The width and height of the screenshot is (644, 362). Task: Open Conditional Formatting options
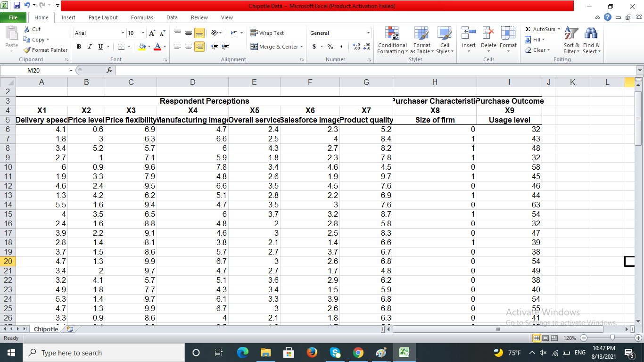tap(392, 40)
